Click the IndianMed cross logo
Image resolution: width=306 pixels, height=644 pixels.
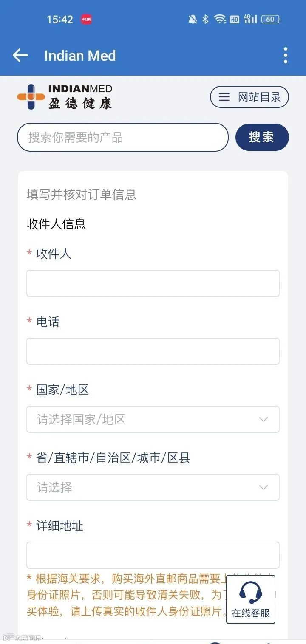tap(31, 97)
